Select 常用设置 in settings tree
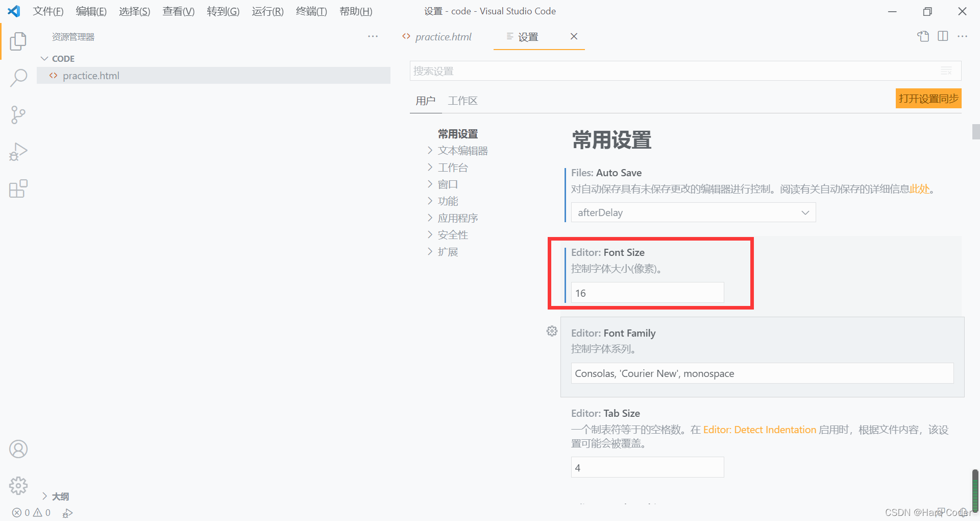The width and height of the screenshot is (980, 521). [x=458, y=134]
